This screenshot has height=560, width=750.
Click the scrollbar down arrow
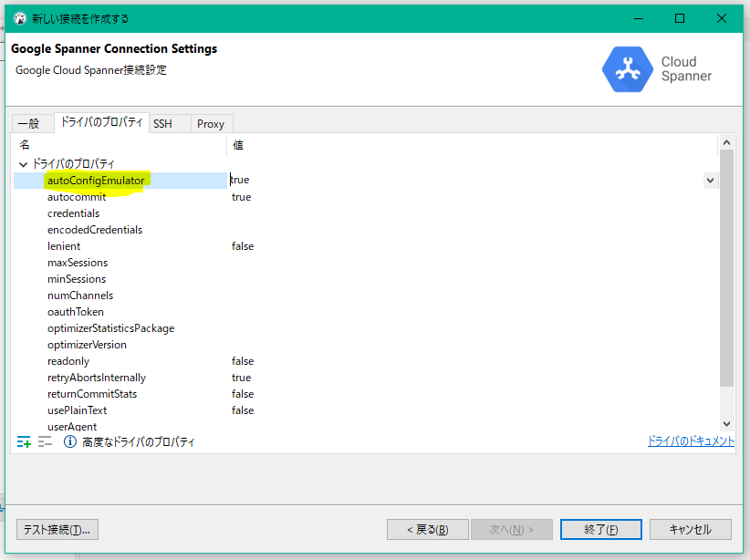pyautogui.click(x=726, y=424)
